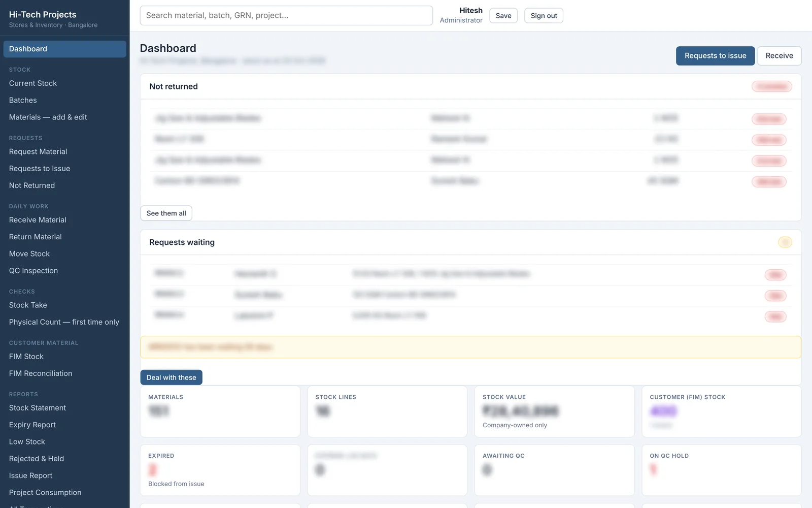This screenshot has height=508, width=812.
Task: Open the Expired summary card
Action: click(220, 470)
